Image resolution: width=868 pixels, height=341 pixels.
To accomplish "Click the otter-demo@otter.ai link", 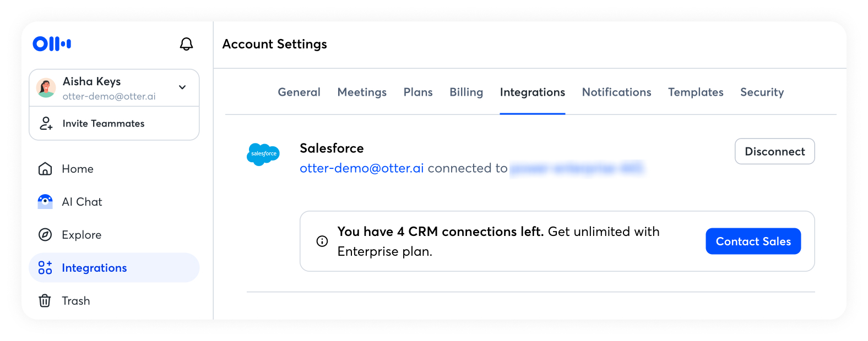I will (x=362, y=168).
